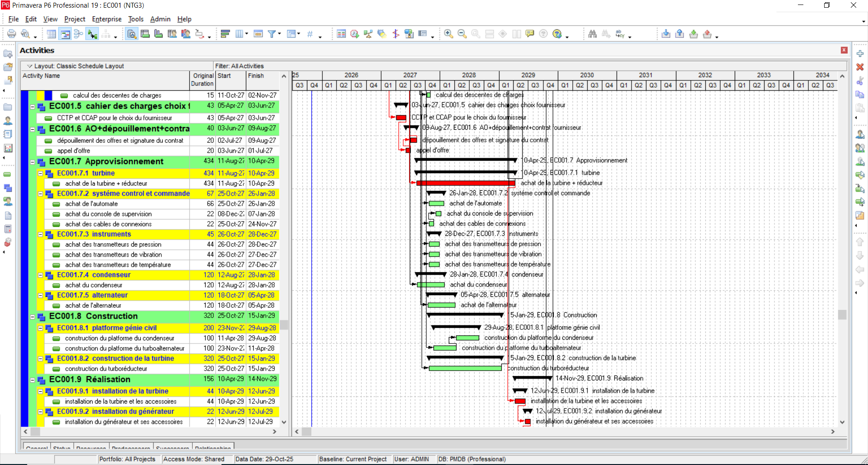Screen dimensions: 868x465
Task: Collapse the EC001.8 Construction WBS node
Action: click(33, 317)
